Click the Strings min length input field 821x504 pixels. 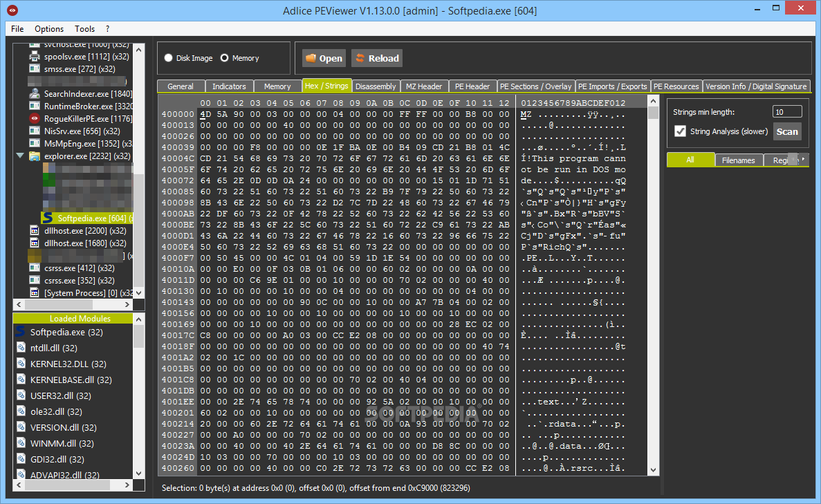(x=787, y=111)
